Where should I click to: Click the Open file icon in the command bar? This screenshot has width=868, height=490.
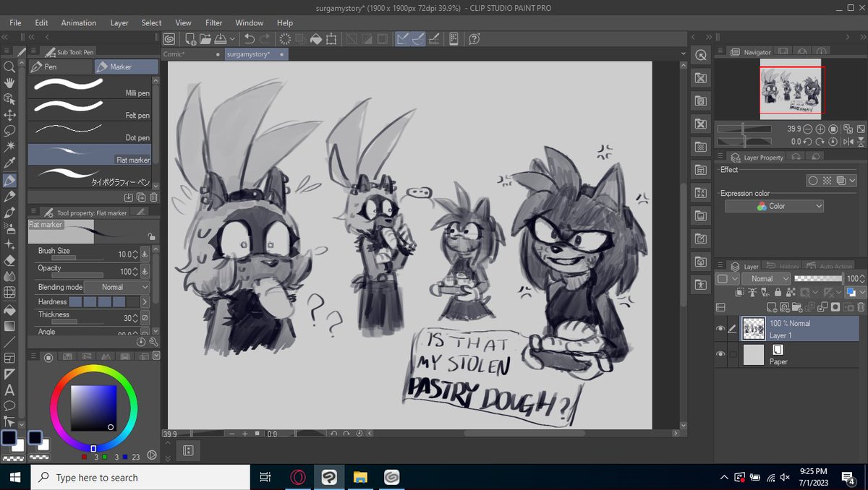(x=205, y=39)
